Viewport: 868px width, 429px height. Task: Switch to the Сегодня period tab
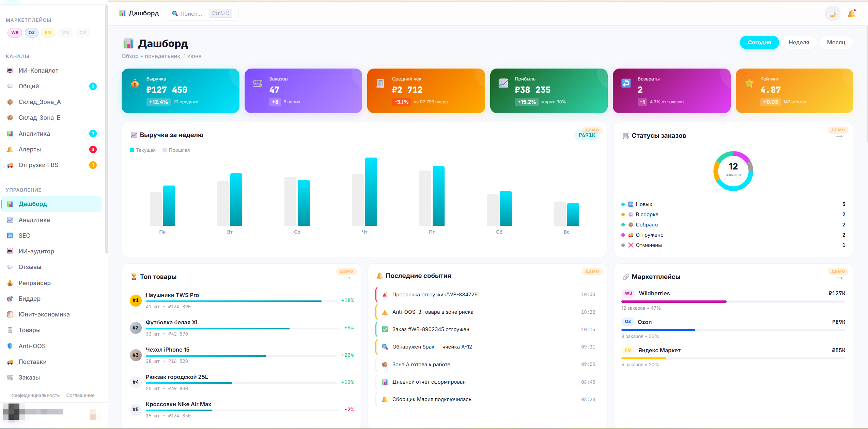point(759,42)
